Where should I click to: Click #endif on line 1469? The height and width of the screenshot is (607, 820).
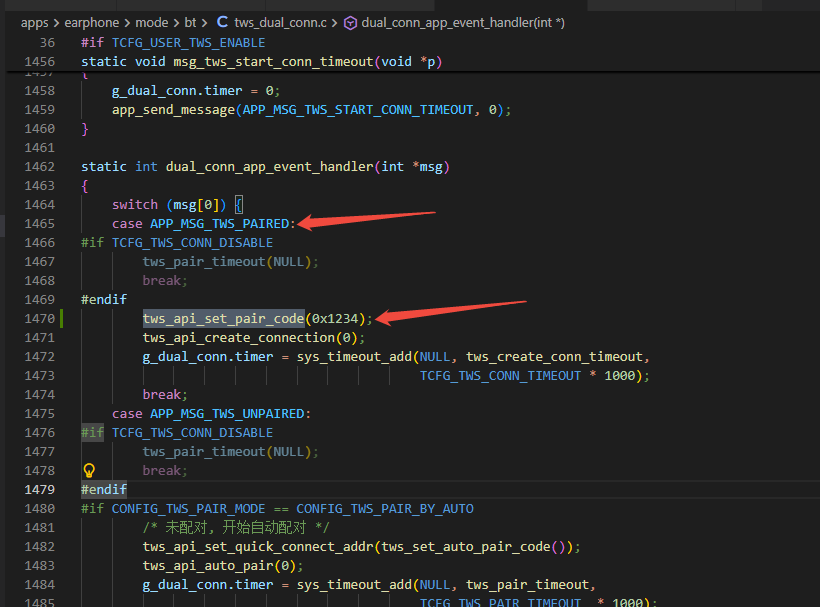tap(104, 300)
